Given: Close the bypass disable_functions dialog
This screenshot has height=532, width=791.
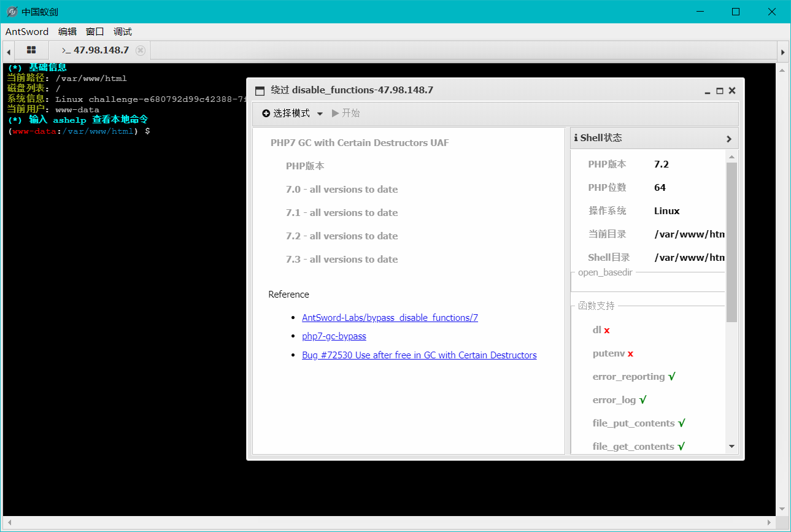Looking at the screenshot, I should click(x=732, y=91).
